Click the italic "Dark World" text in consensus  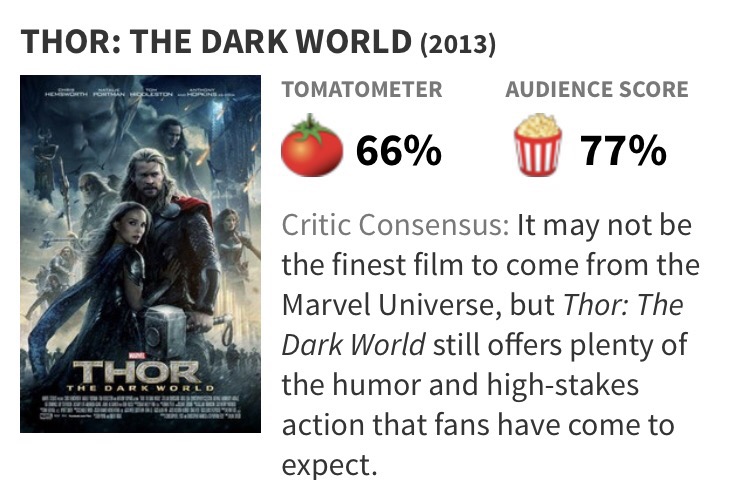(353, 345)
